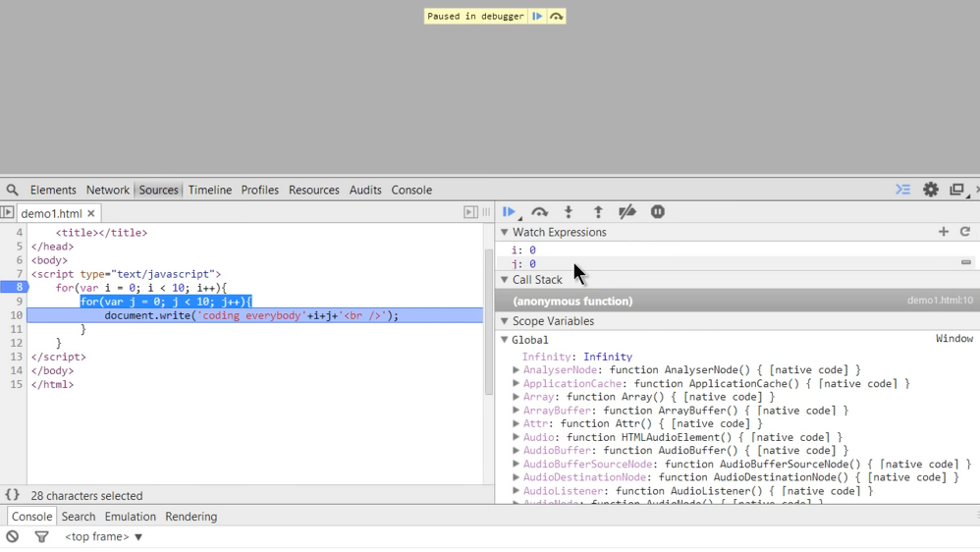This screenshot has height=552, width=980.
Task: Collapse the Watch Expressions section
Action: pyautogui.click(x=505, y=232)
